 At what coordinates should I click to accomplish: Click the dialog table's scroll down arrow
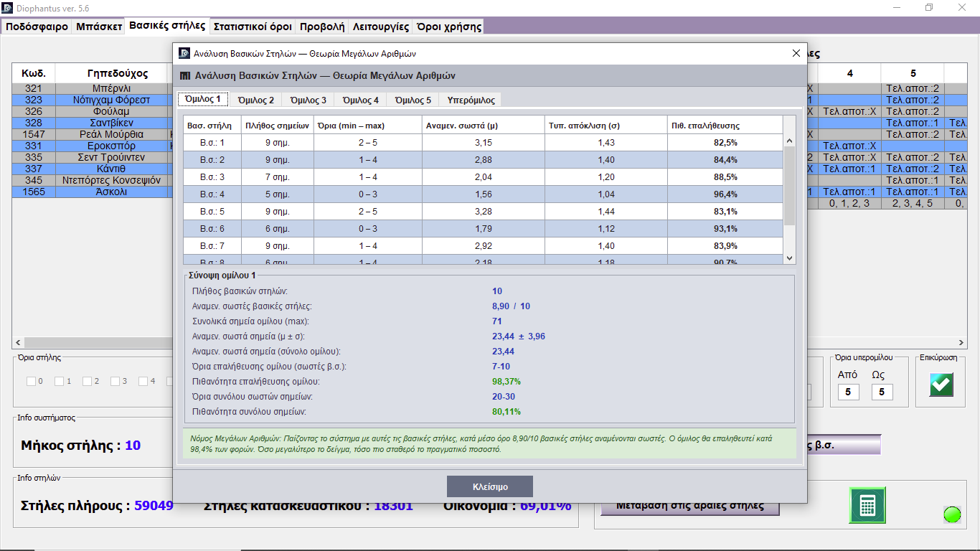coord(789,258)
